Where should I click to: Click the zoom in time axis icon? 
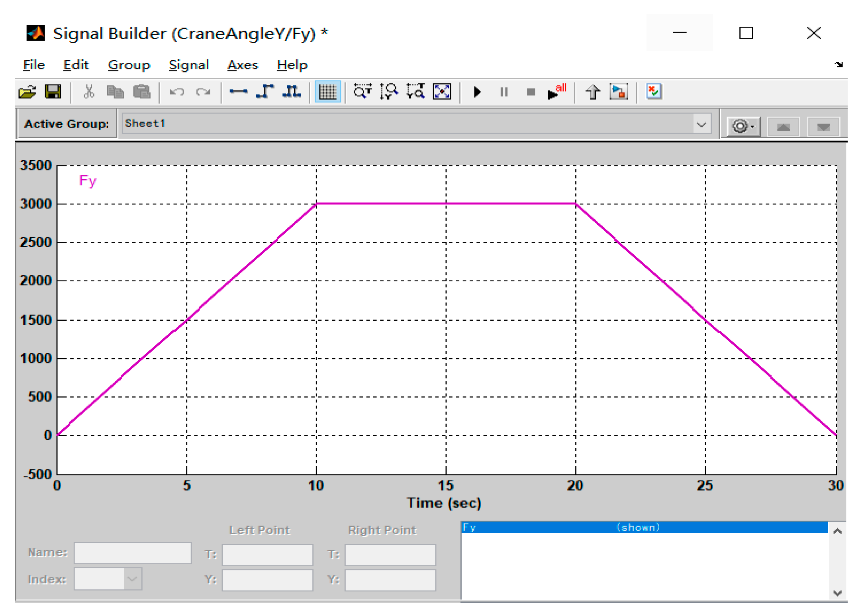pos(362,92)
